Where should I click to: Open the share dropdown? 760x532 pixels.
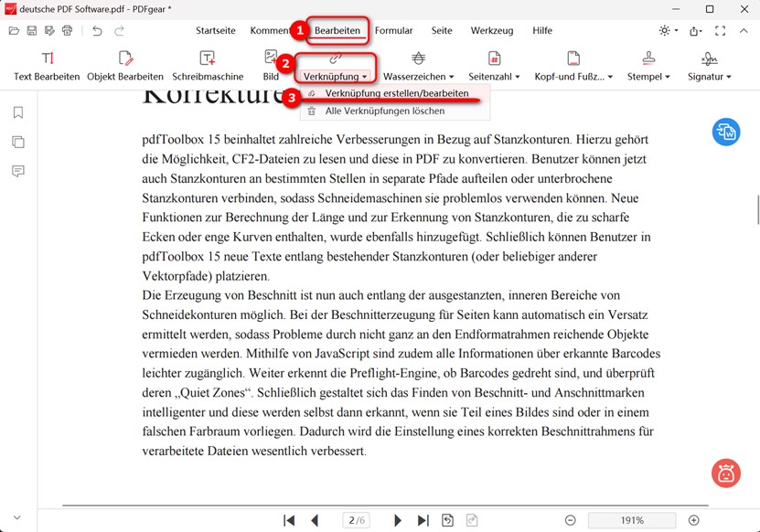(x=696, y=31)
